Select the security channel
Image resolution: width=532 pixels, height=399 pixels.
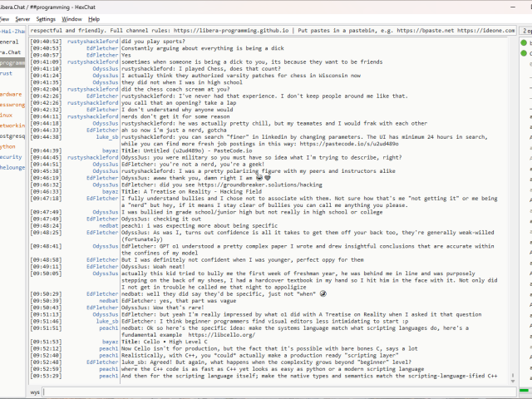pyautogui.click(x=11, y=156)
